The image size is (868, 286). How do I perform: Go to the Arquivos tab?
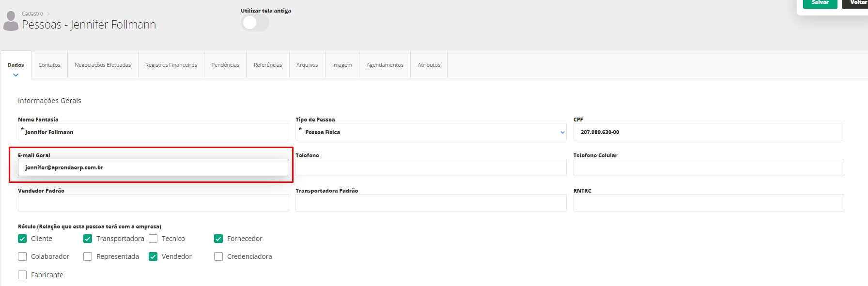[307, 65]
